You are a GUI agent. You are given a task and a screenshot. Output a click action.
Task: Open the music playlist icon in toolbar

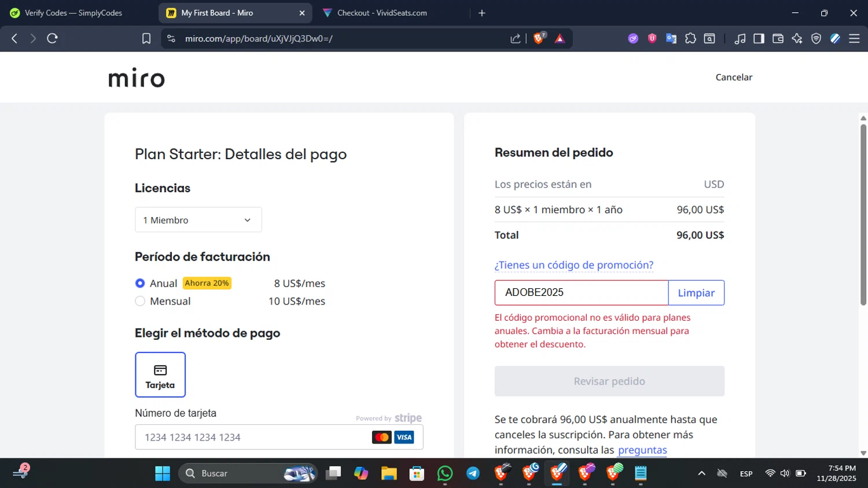tap(740, 38)
